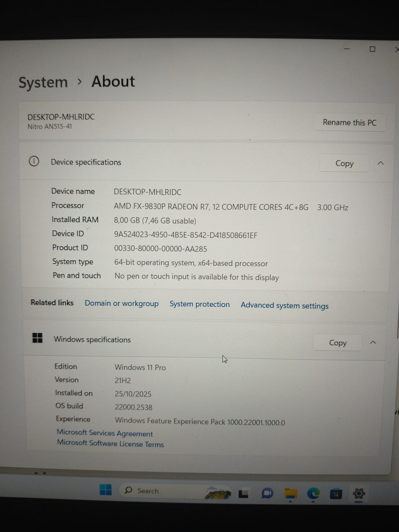Select the 8,00 GB installed RAM value
399x532 pixels.
(155, 221)
